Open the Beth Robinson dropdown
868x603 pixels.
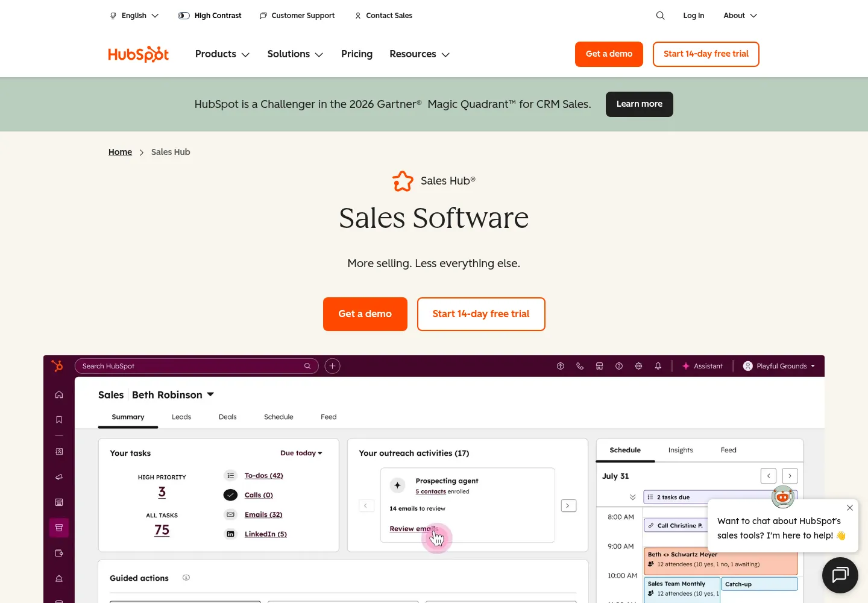tap(173, 395)
